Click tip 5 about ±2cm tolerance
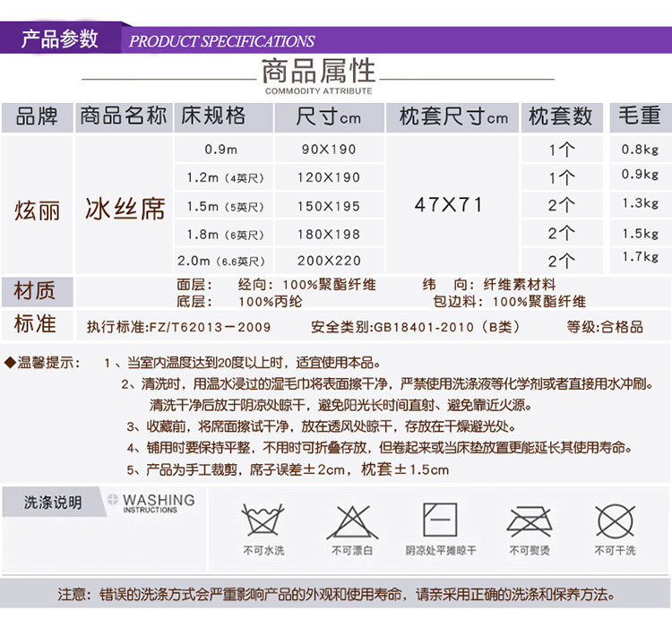672x636 pixels. point(288,469)
